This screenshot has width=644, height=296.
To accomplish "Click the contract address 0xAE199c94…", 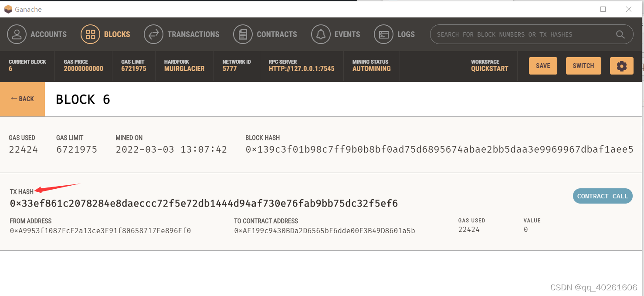I will click(x=325, y=231).
